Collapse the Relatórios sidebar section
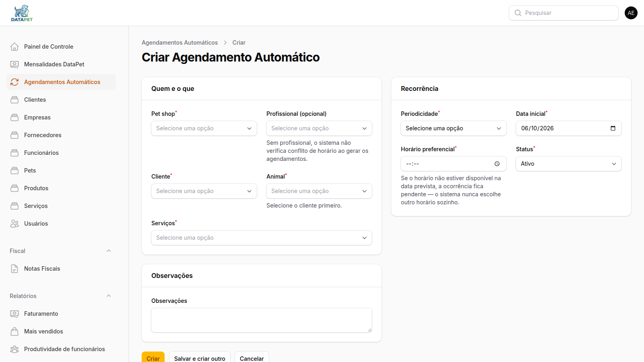This screenshot has height=362, width=644. click(109, 296)
